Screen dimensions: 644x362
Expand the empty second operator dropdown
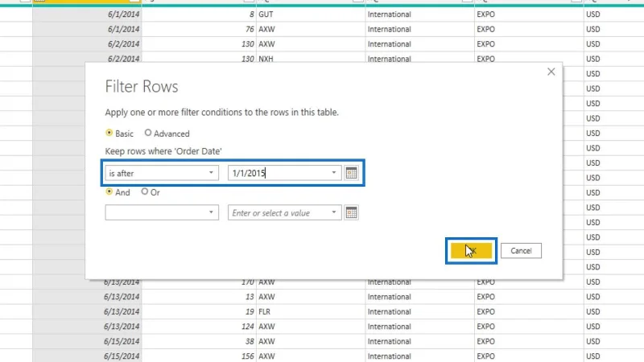click(x=162, y=212)
